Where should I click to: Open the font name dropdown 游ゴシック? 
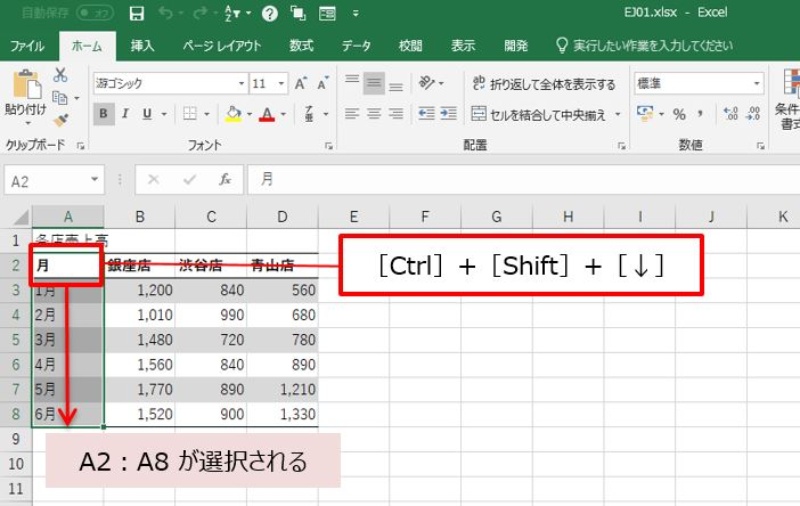tap(170, 84)
